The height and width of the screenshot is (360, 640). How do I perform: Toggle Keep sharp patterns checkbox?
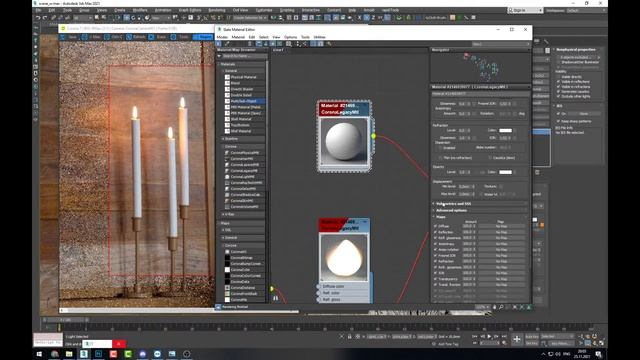(x=558, y=121)
